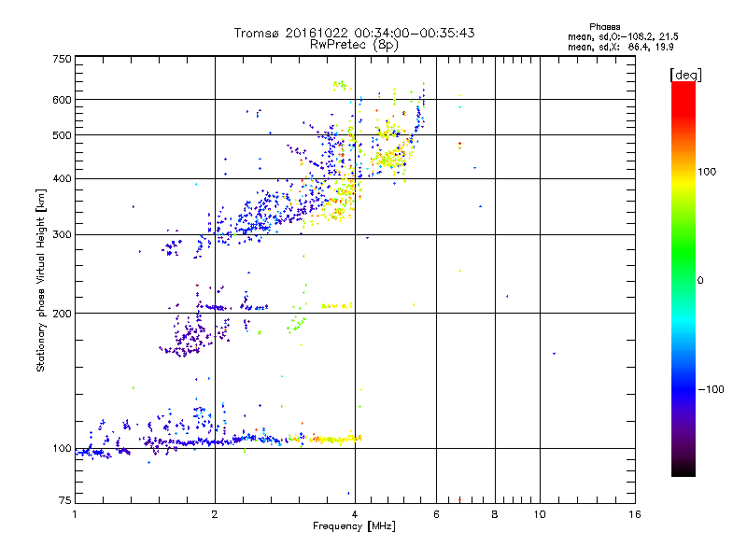
Task: Click the '[deg]' colorbar unit label
Action: (686, 75)
